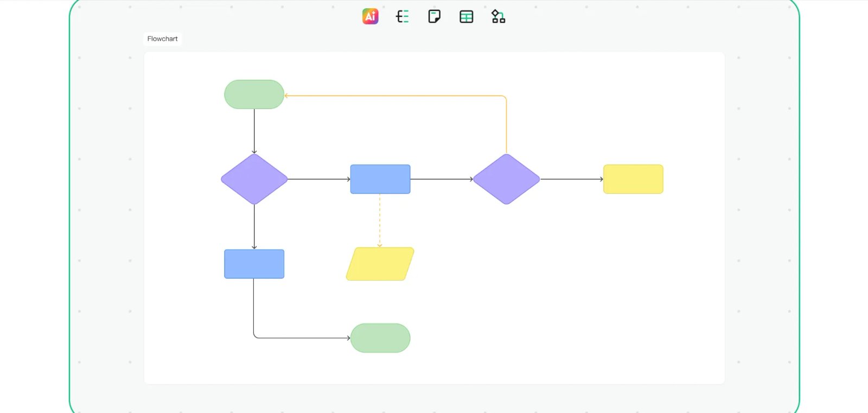Select the top green start terminator shape

254,94
